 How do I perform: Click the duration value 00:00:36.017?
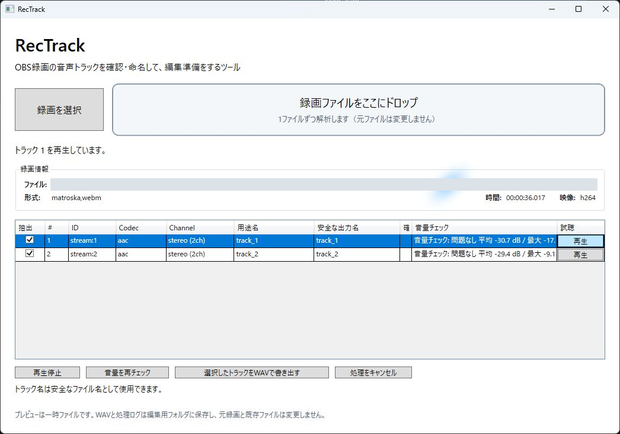[x=525, y=198]
